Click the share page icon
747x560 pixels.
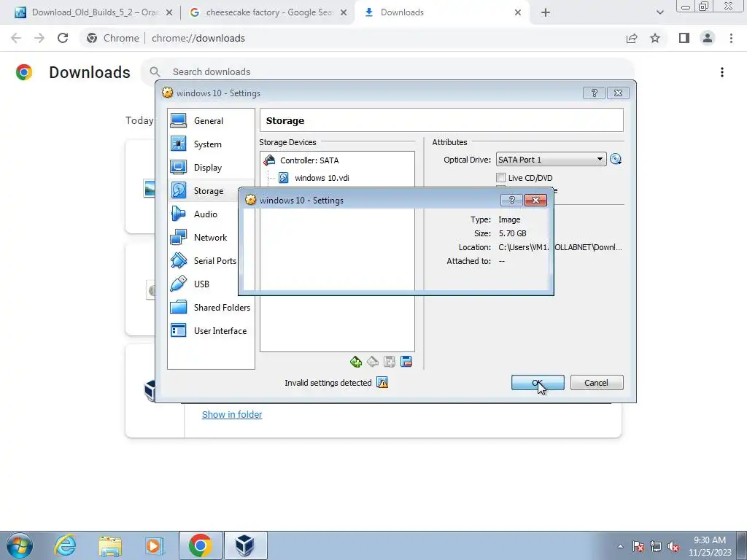point(632,38)
